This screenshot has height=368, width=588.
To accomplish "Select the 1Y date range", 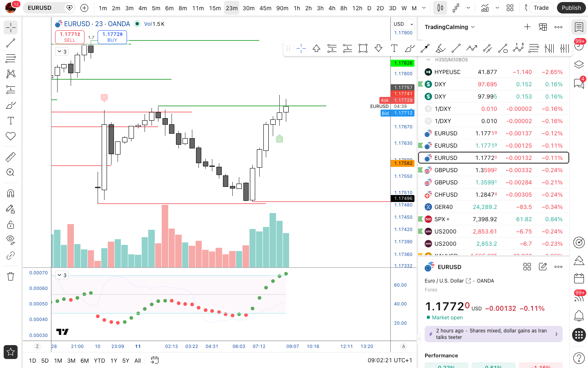I will (114, 361).
